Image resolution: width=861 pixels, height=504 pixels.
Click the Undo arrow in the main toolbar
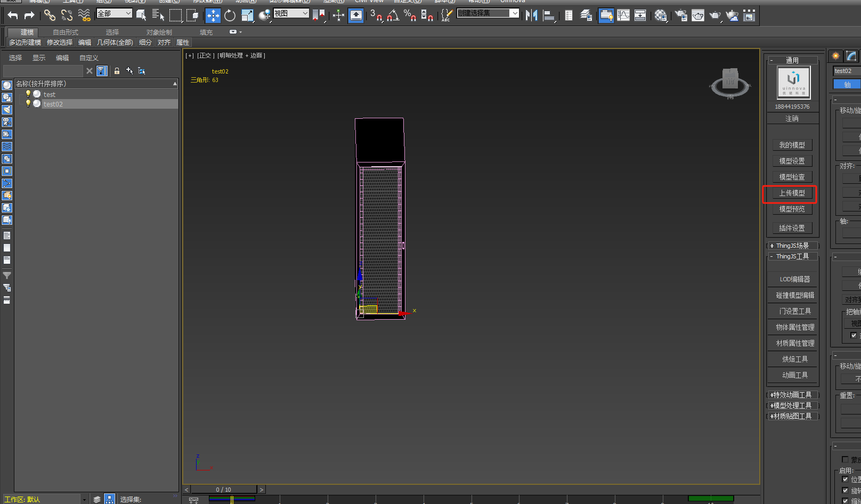13,15
